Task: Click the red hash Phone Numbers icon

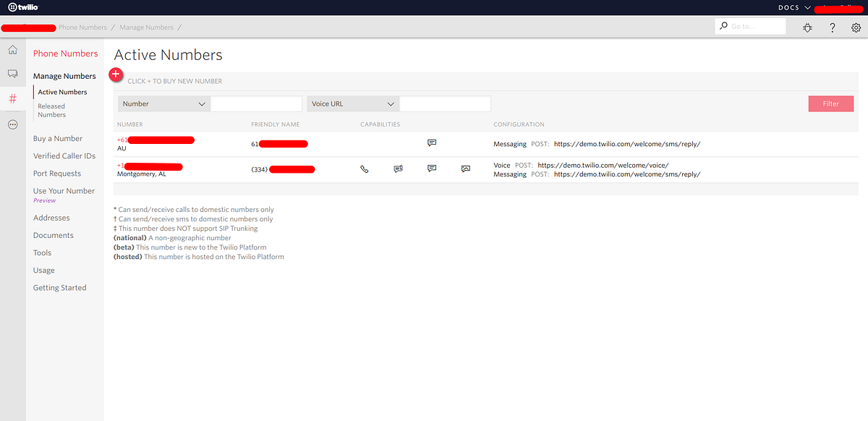Action: (12, 98)
